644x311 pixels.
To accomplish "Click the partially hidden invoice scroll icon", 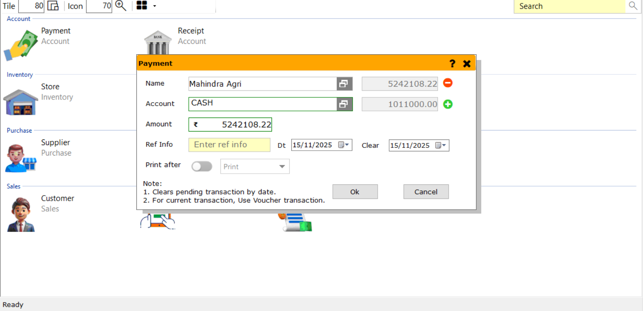I will tap(295, 222).
